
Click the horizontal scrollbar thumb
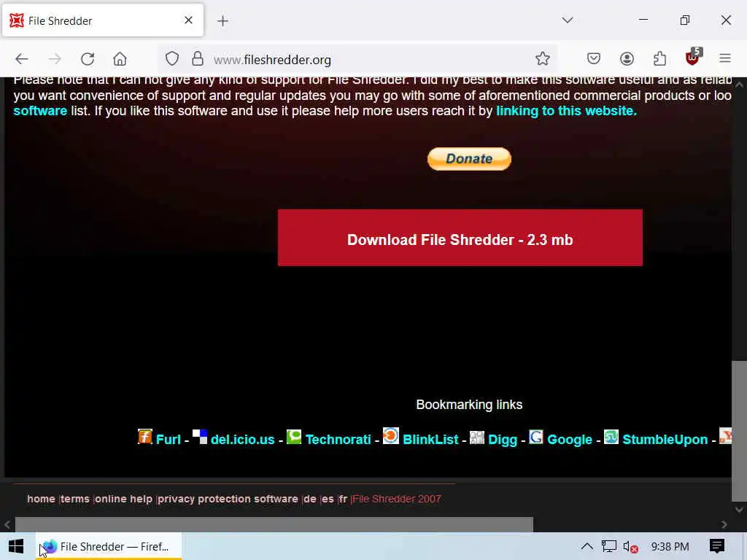[x=274, y=524]
